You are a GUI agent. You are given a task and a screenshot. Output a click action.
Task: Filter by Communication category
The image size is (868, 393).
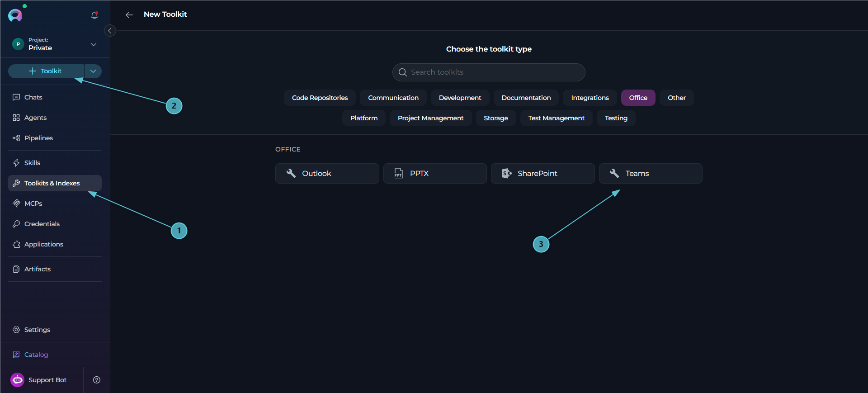(393, 98)
